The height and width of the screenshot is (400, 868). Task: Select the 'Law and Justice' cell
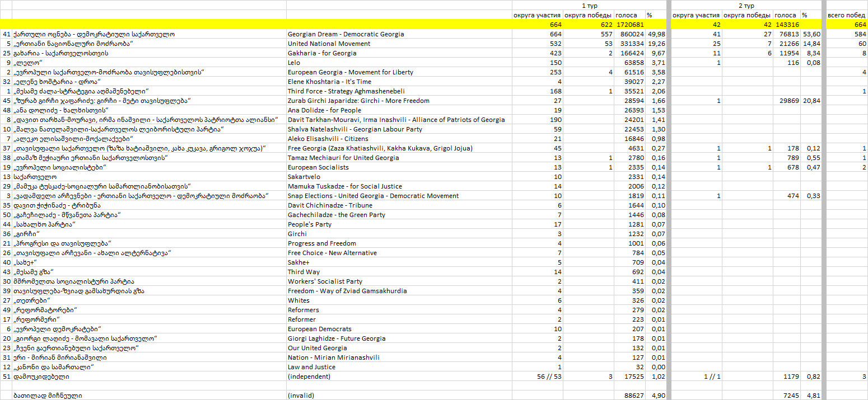[x=399, y=367]
